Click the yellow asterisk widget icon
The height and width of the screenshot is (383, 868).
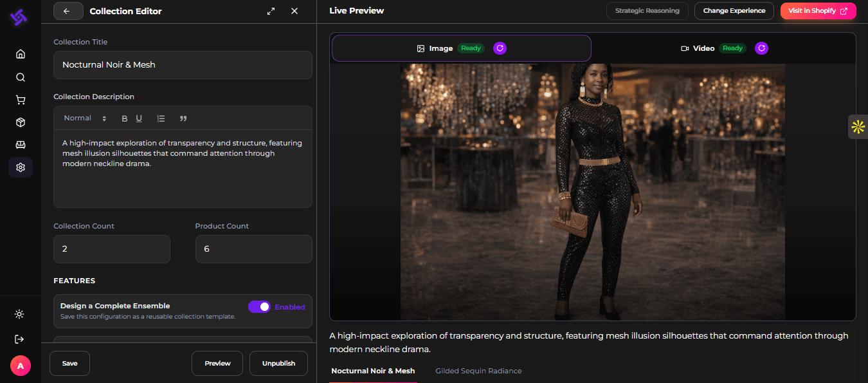(858, 127)
